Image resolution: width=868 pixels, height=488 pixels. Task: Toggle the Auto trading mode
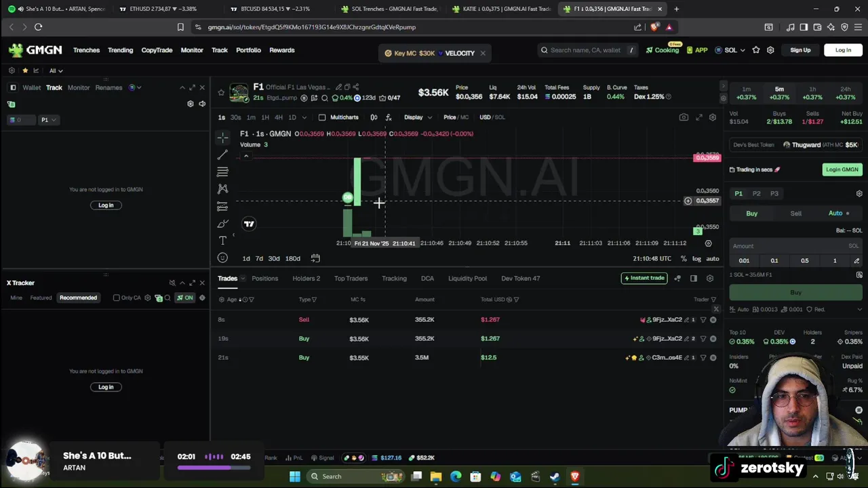(x=839, y=213)
